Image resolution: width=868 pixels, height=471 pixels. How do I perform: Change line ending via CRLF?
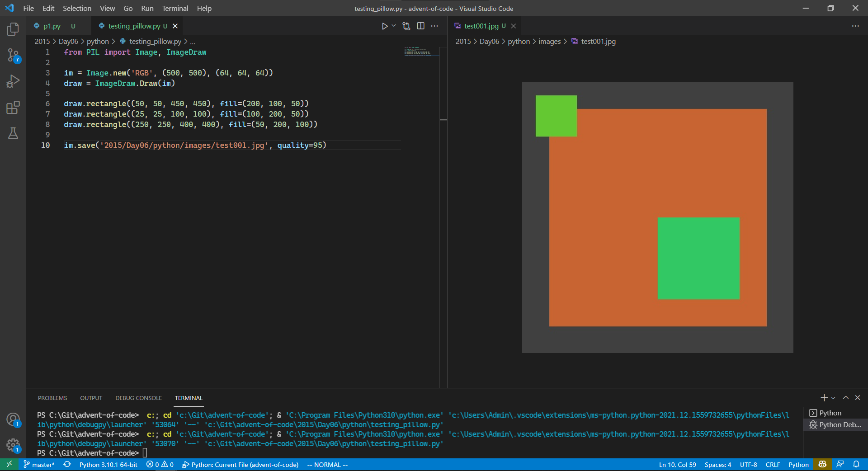(x=773, y=465)
